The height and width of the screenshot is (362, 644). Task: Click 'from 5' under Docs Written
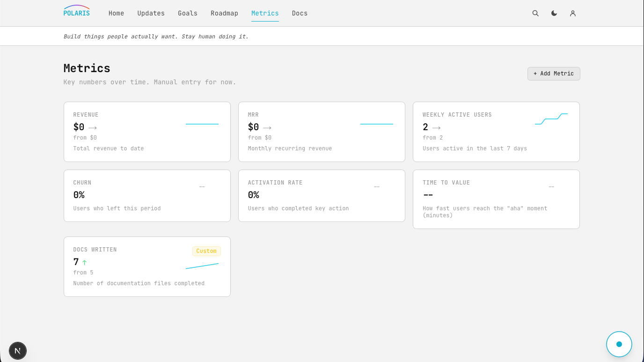83,273
